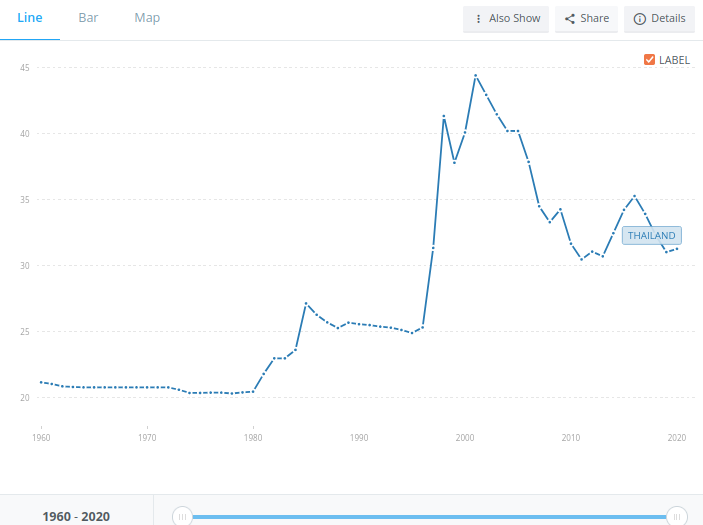Click the last data point near 2020
The width and height of the screenshot is (703, 525).
coord(677,249)
